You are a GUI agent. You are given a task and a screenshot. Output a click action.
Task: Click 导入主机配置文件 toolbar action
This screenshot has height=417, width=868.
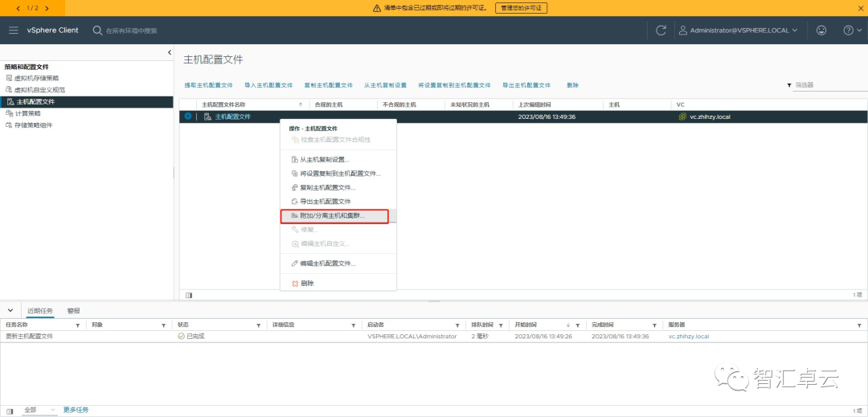[x=268, y=85]
